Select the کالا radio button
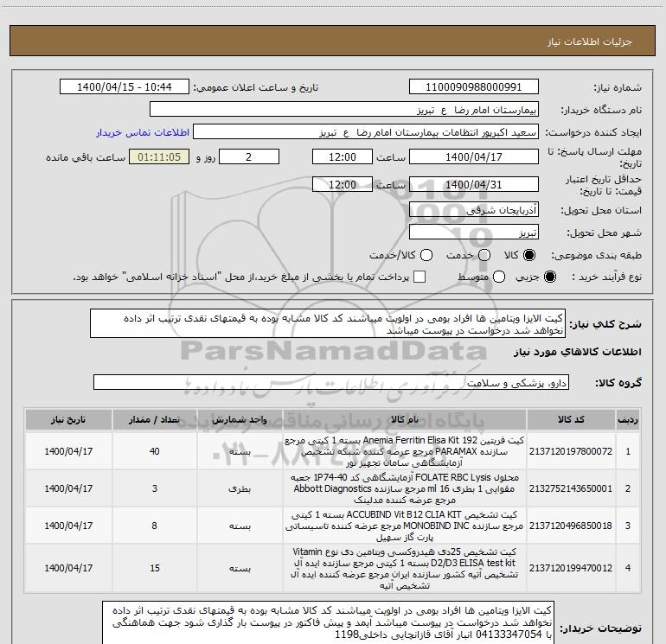666x644 pixels. [x=529, y=255]
